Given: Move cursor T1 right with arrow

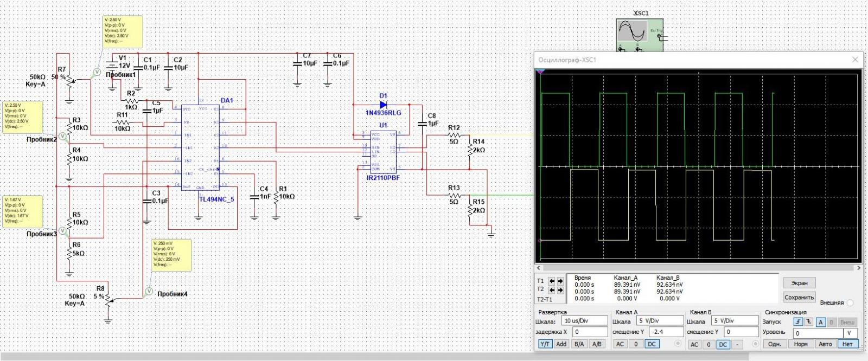Looking at the screenshot, I should 560,281.
